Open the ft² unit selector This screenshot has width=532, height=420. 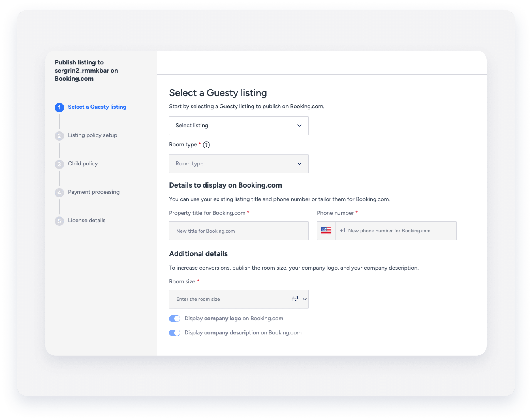[299, 299]
